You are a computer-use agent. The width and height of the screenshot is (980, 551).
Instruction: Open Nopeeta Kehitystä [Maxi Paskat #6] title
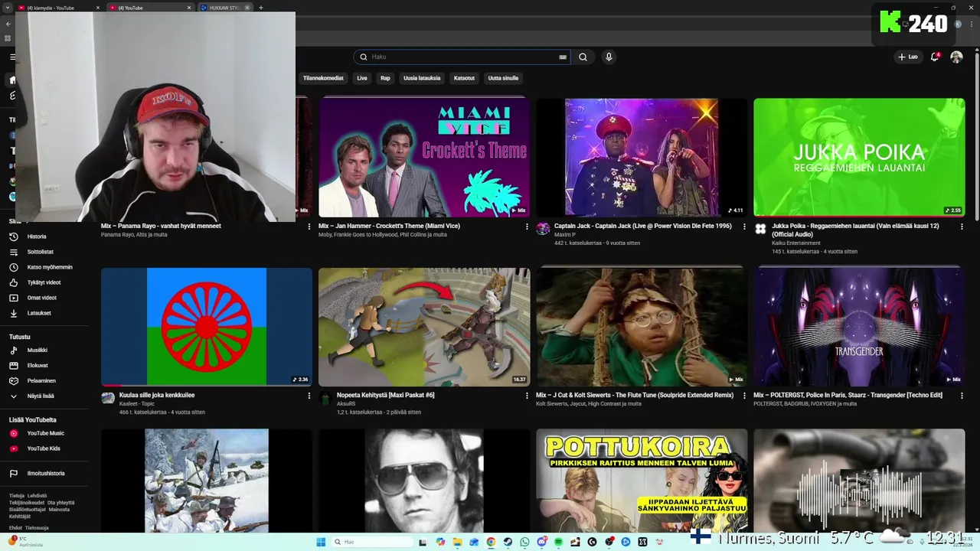click(386, 395)
